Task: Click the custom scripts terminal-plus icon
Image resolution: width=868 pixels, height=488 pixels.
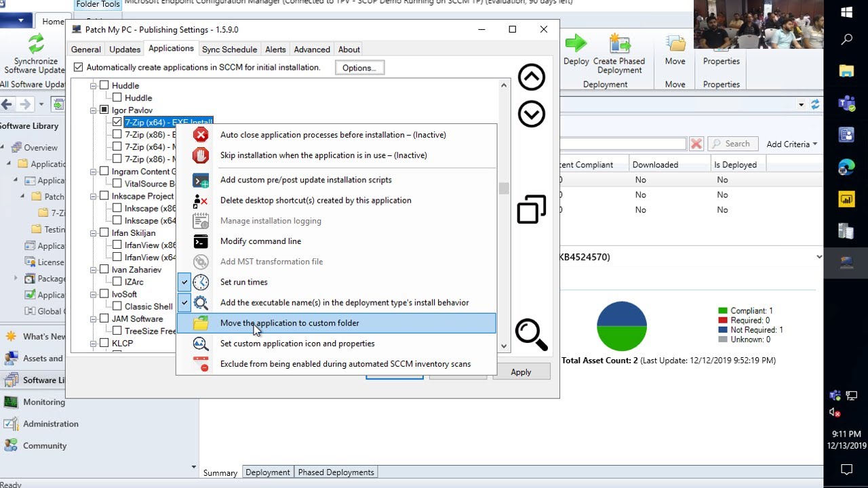Action: pos(201,180)
